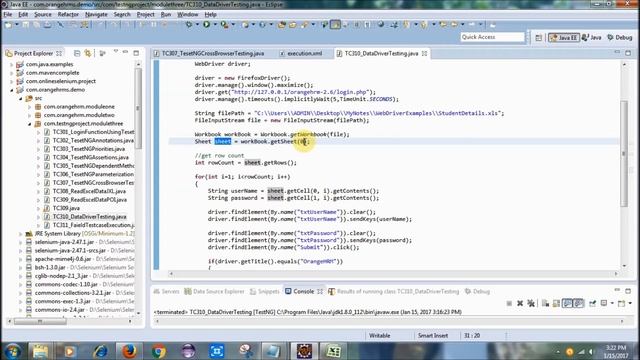
Task: Open the Navigate menu
Action: coord(96,14)
